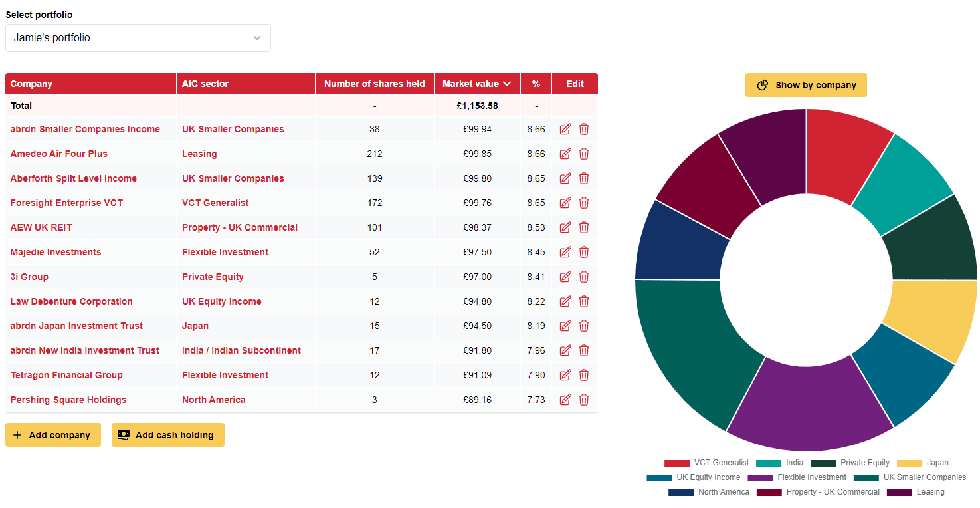The height and width of the screenshot is (508, 980).
Task: Toggle the India legend swatch
Action: pyautogui.click(x=769, y=463)
